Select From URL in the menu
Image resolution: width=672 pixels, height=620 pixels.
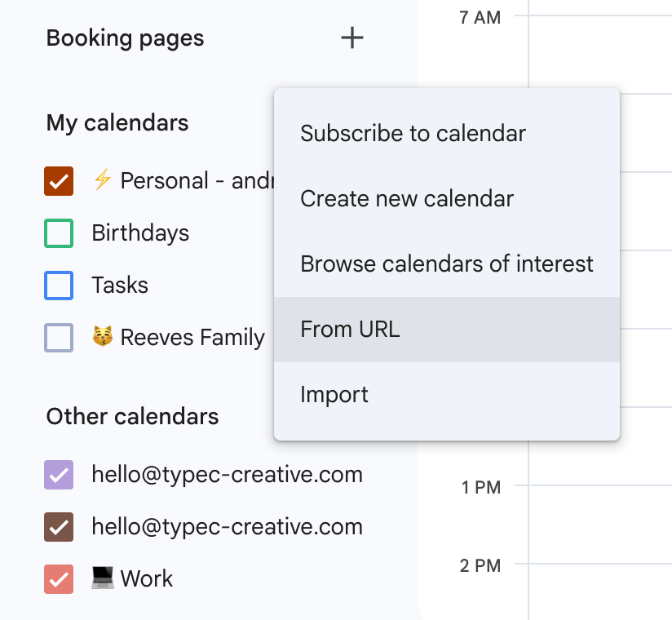pos(350,330)
